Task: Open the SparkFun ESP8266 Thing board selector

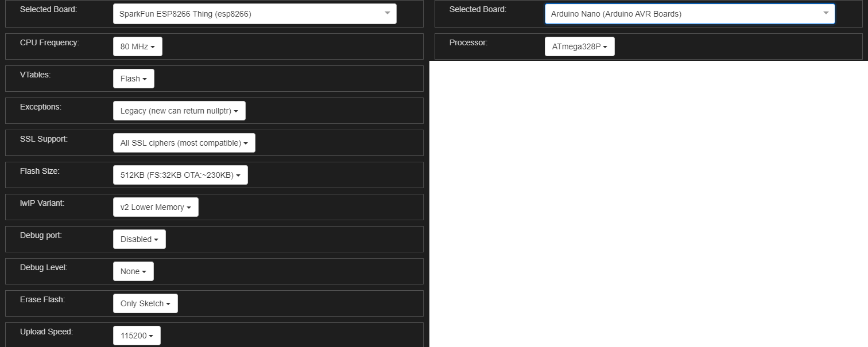Action: click(x=254, y=14)
